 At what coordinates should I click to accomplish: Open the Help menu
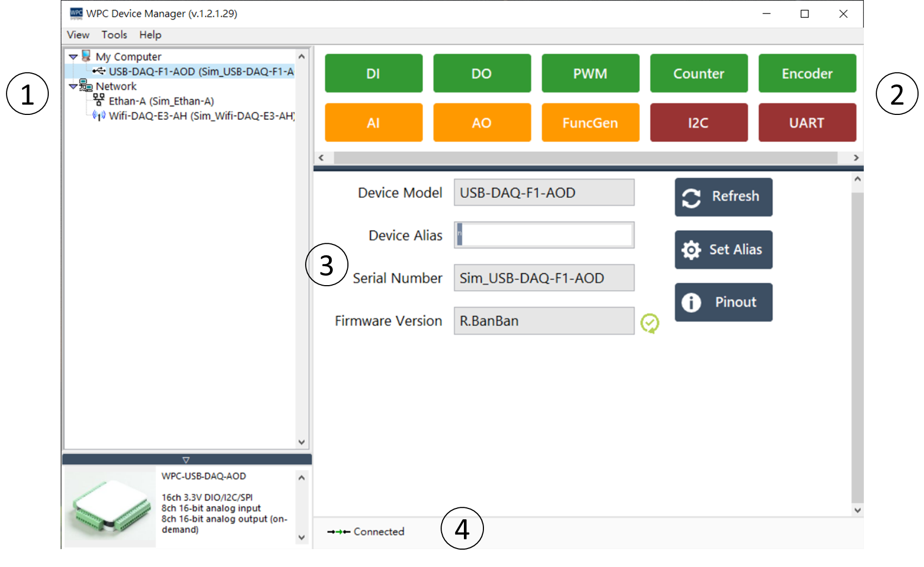[150, 35]
